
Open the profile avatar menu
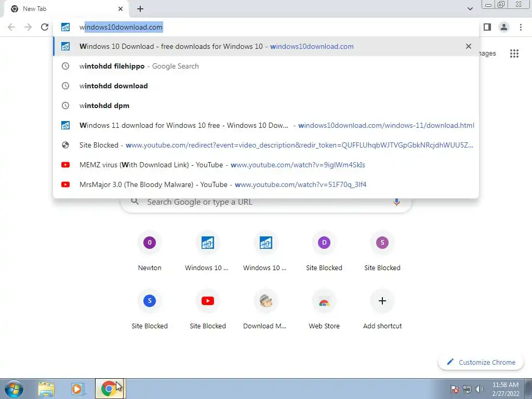tap(504, 27)
